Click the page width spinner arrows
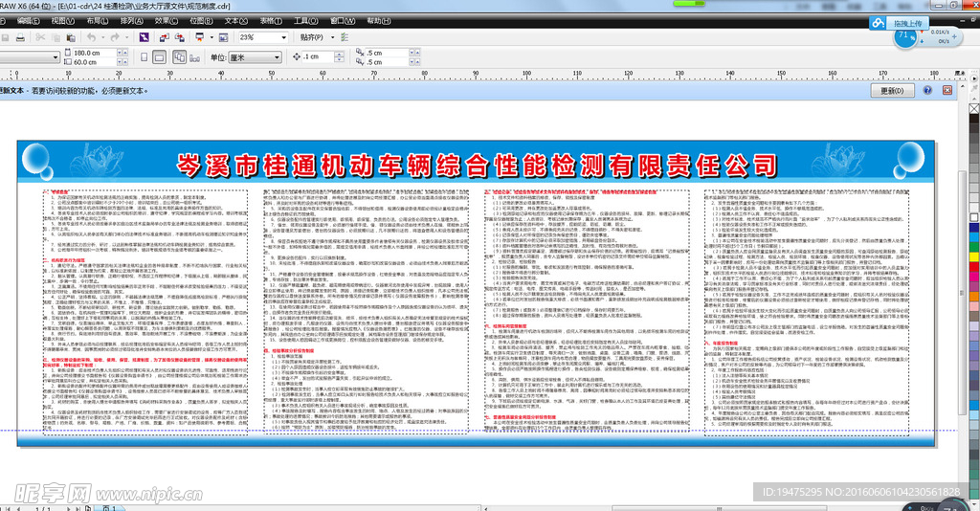Viewport: 980px width, 511px height. coord(122,53)
